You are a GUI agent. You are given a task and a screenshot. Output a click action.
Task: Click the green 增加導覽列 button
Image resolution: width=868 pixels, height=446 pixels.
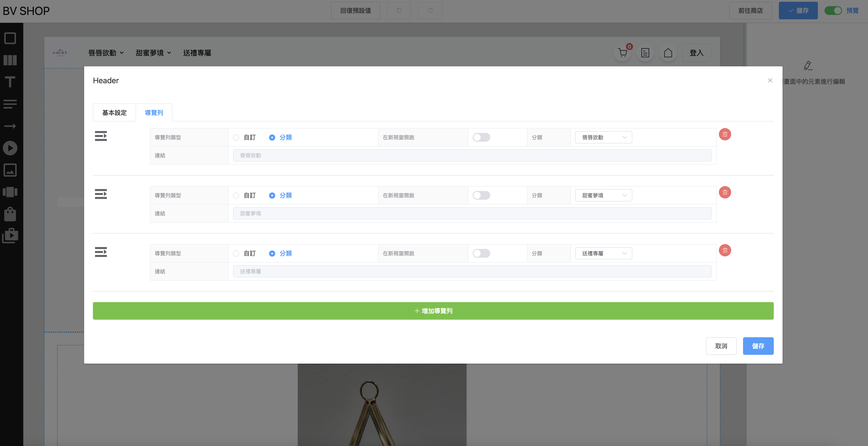point(433,311)
